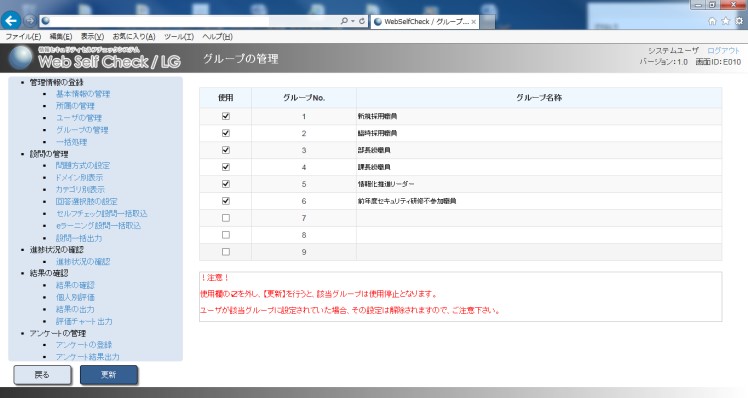Viewport: 748px width, 398px height.
Task: Click the page refresh icon
Action: coord(362,21)
